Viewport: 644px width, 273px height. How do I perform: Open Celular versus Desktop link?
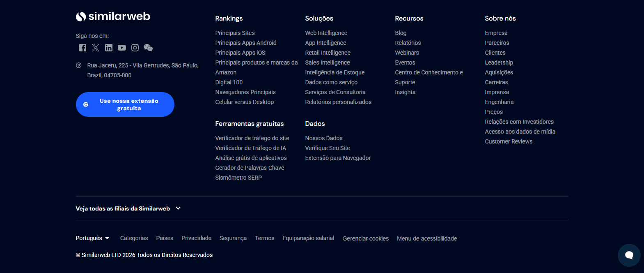245,102
